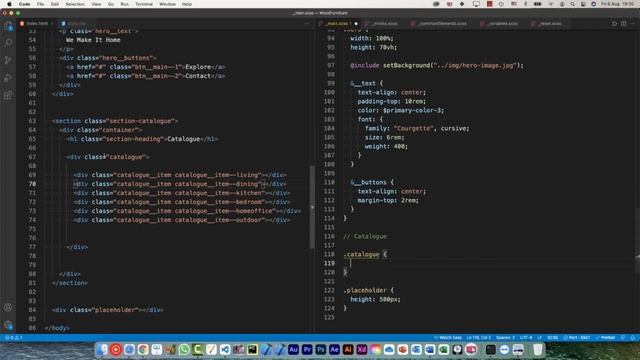The width and height of the screenshot is (640, 360).
Task: Open the Extensions view
Action: (8, 96)
